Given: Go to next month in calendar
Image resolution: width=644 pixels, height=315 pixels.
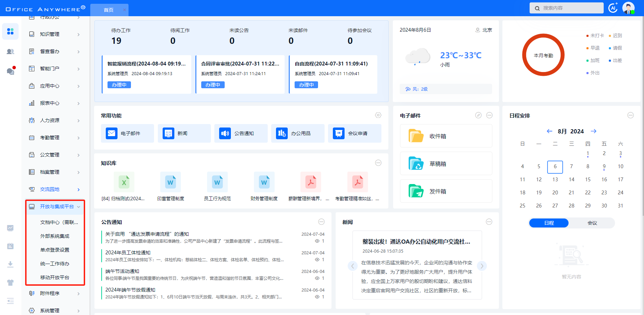Looking at the screenshot, I should (x=593, y=131).
